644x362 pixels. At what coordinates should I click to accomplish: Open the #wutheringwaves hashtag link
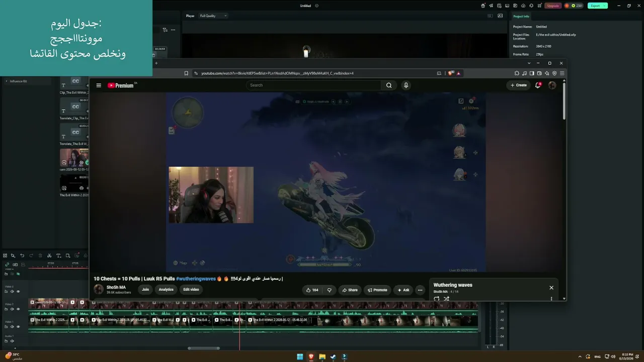click(196, 279)
